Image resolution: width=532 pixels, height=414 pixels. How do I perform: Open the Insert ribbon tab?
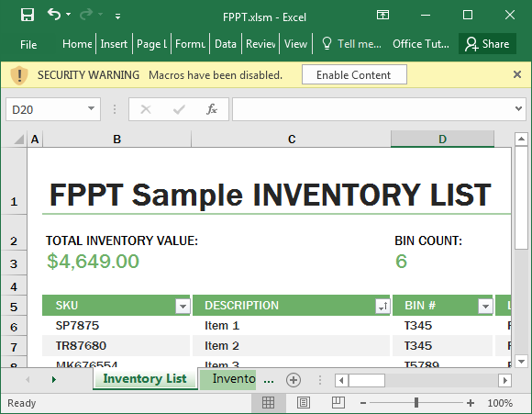coord(114,44)
